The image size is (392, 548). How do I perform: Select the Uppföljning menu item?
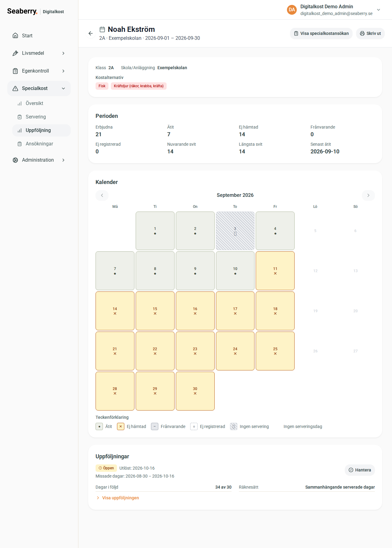tap(41, 130)
